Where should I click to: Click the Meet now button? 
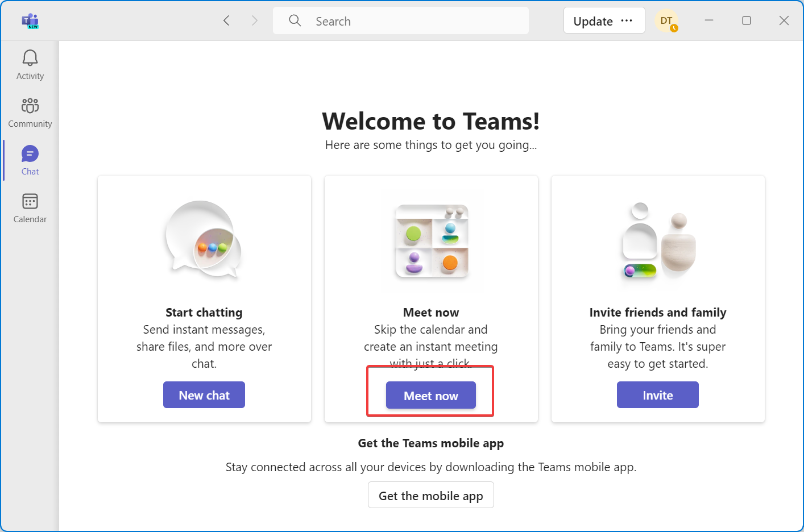430,395
